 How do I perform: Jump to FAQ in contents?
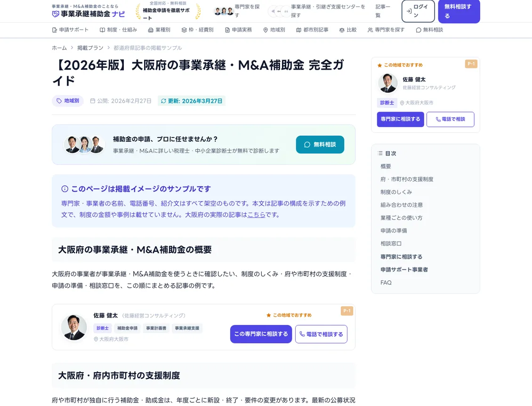coord(386,283)
